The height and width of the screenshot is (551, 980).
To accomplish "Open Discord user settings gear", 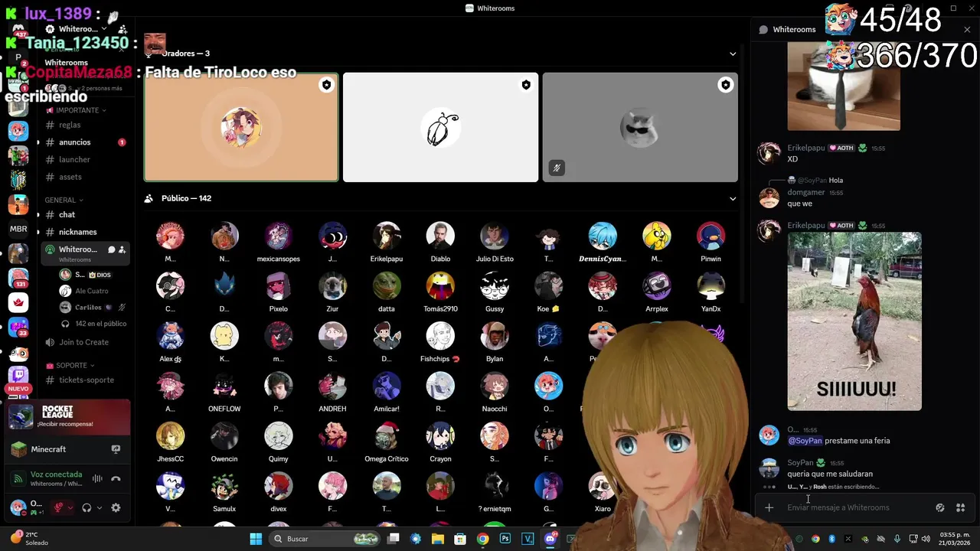I will [x=116, y=507].
